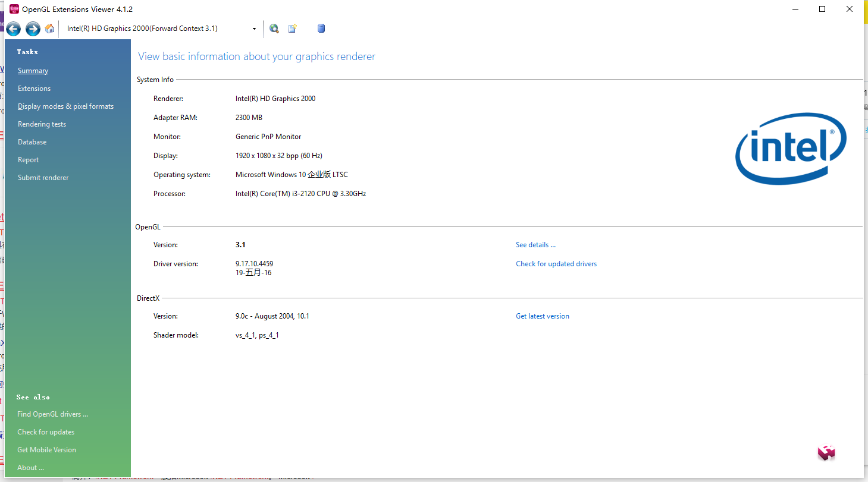This screenshot has width=868, height=482.
Task: Open Find OpenGL drivers in See also section
Action: pos(52,414)
